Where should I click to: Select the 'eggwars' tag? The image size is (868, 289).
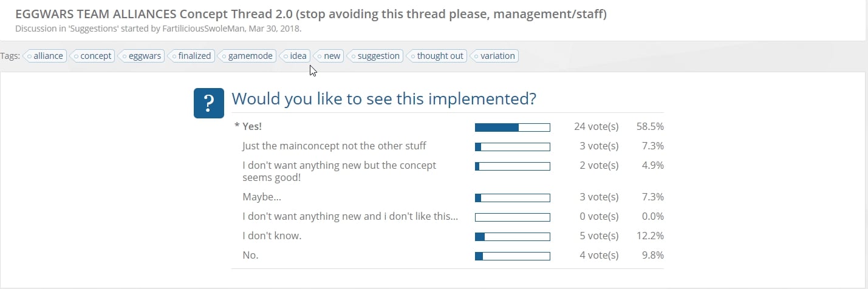tap(142, 56)
